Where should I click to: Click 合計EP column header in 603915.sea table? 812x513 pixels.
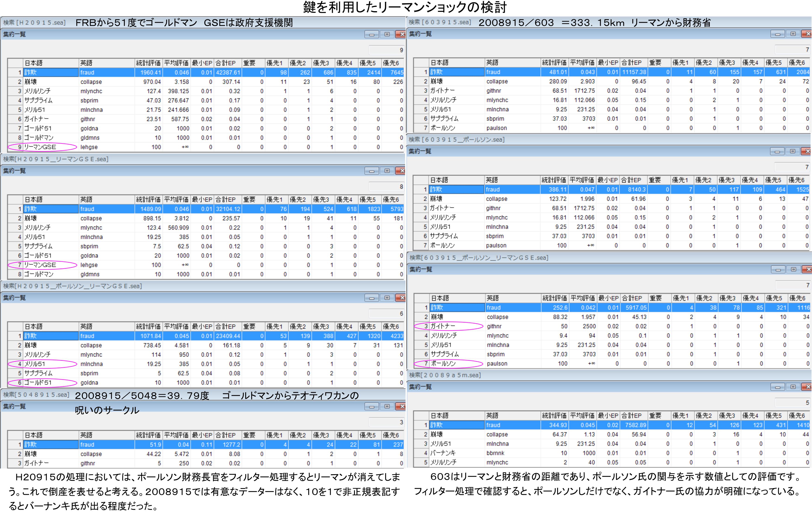(631, 63)
